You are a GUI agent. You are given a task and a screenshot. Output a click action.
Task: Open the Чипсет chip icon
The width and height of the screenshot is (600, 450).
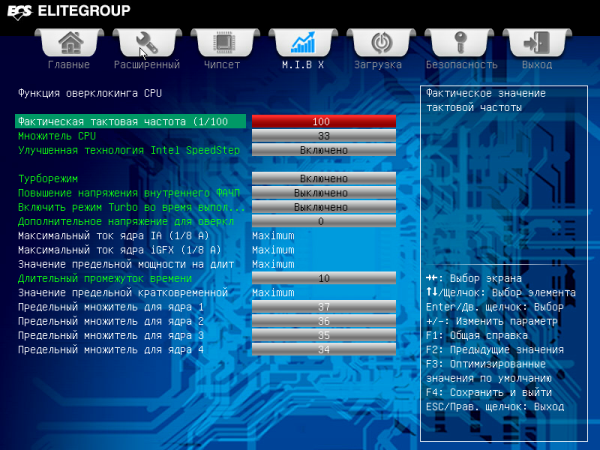[225, 42]
